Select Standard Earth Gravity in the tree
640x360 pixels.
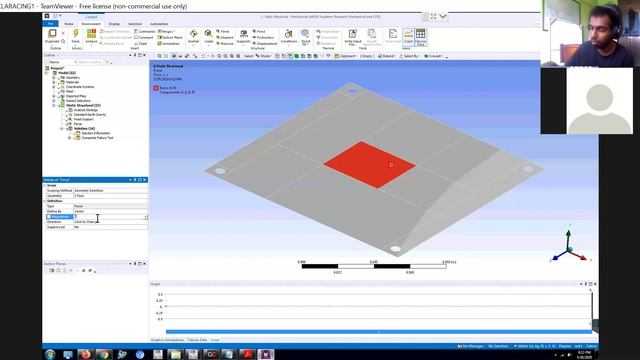pyautogui.click(x=89, y=115)
